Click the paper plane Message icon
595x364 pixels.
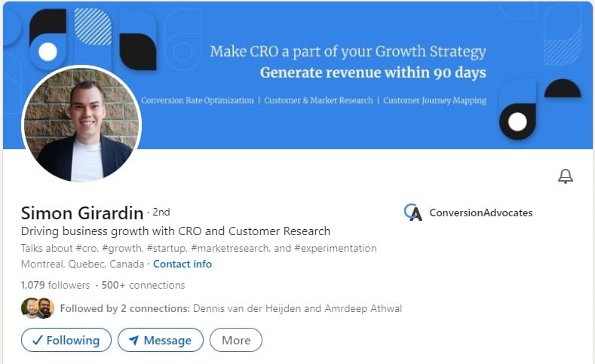pyautogui.click(x=133, y=340)
